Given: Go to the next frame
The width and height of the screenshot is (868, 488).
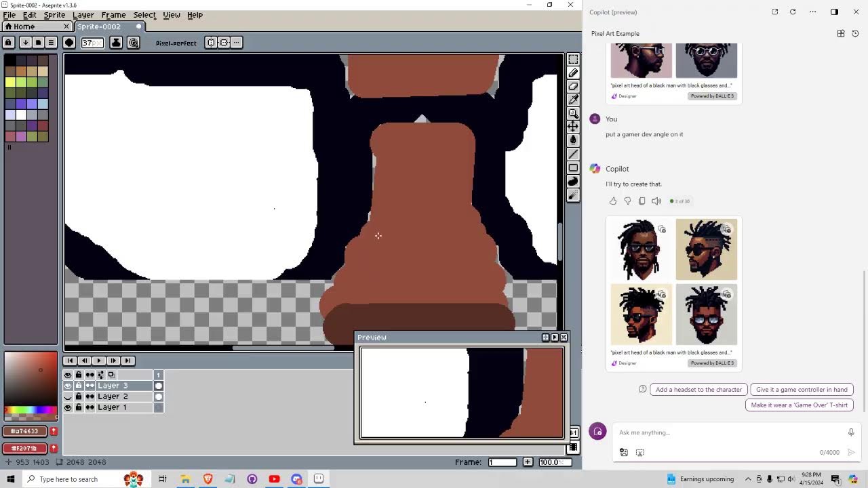Looking at the screenshot, I should (x=113, y=361).
